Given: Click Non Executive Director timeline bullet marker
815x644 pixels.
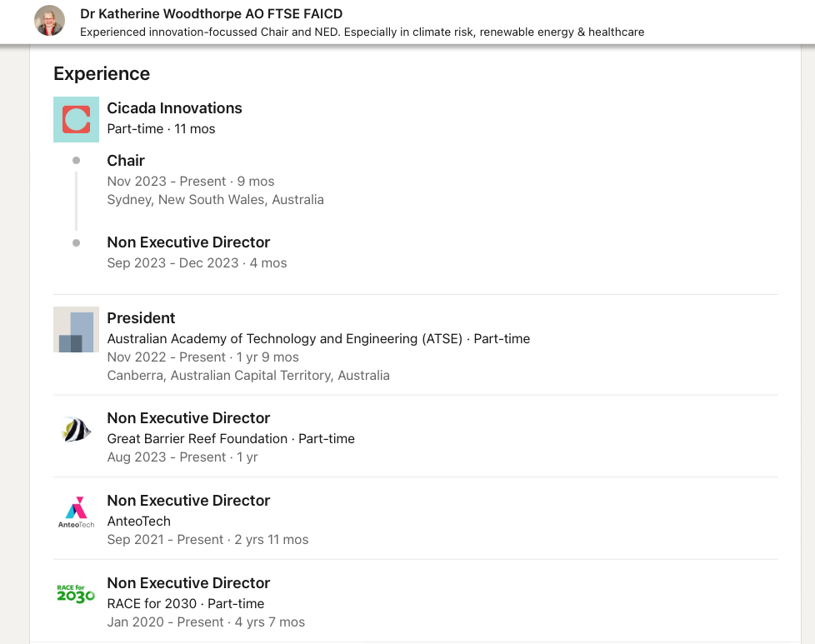Looking at the screenshot, I should [77, 242].
